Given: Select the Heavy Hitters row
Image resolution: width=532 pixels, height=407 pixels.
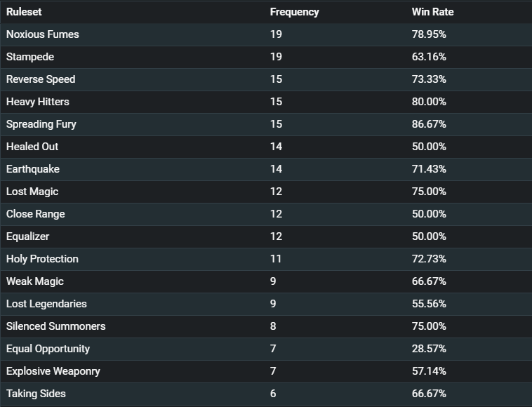Looking at the screenshot, I should pyautogui.click(x=266, y=102).
